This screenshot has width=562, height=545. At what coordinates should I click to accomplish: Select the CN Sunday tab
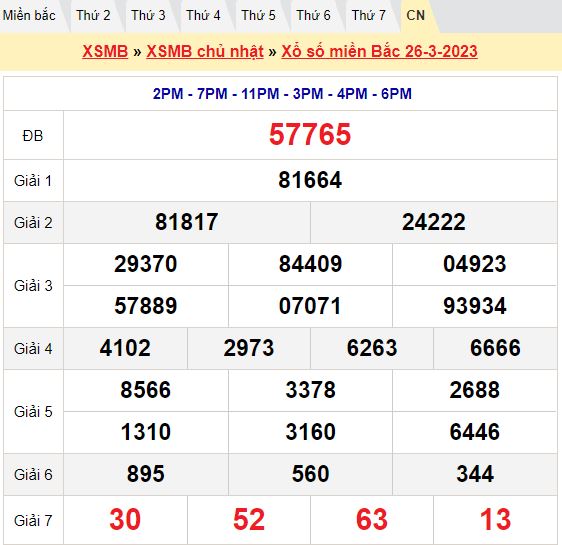click(x=416, y=16)
